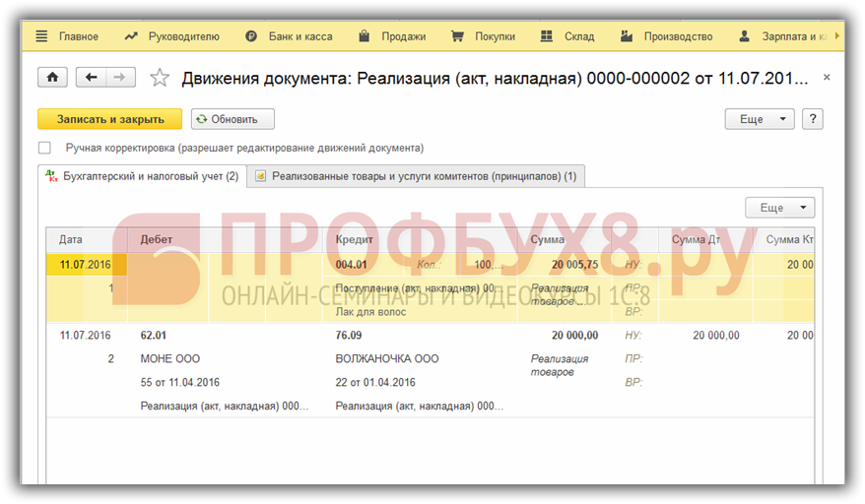The height and width of the screenshot is (504, 865).
Task: Open the hamburger Главное menu icon
Action: tap(41, 36)
